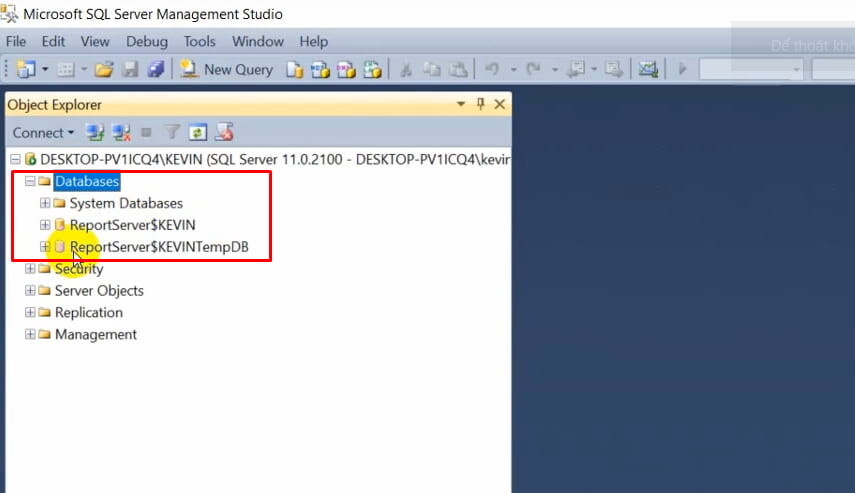855x493 pixels.
Task: Expand the System Databases folder
Action: 45,203
